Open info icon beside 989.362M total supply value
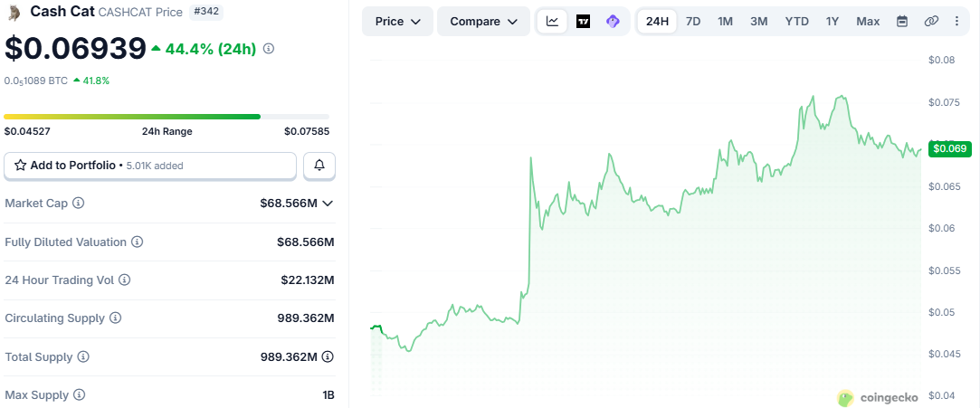Screen dimensions: 980x408 click(328, 356)
